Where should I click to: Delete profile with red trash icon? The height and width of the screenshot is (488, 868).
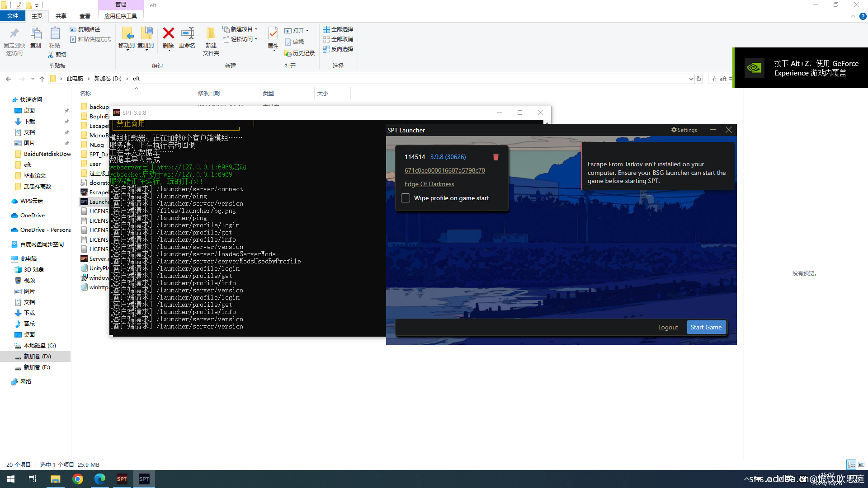coord(495,157)
